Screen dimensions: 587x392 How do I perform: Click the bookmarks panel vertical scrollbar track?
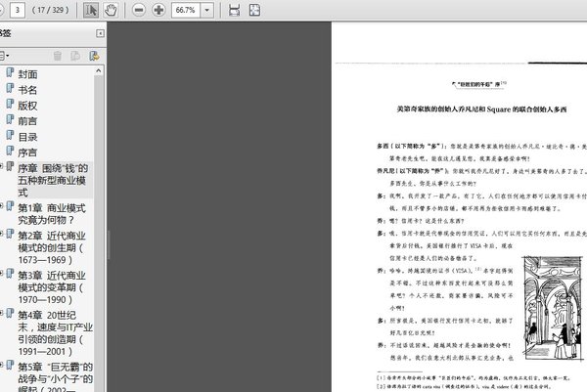tap(99, 232)
